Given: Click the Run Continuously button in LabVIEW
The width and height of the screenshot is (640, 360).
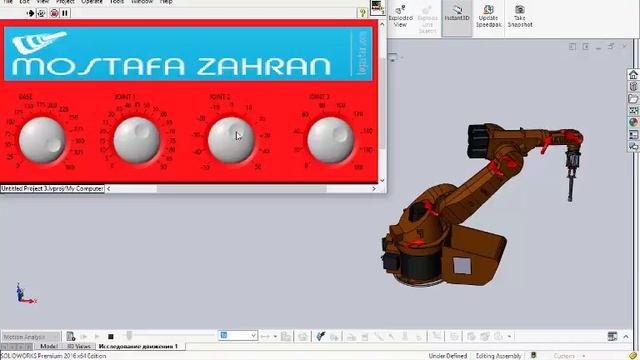Looking at the screenshot, I should (41, 13).
